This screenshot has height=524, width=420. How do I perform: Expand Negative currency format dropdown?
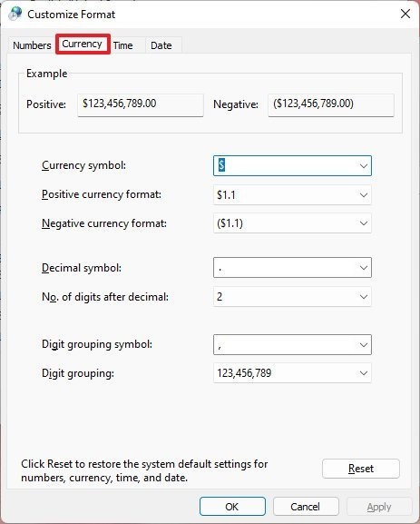[x=292, y=223]
